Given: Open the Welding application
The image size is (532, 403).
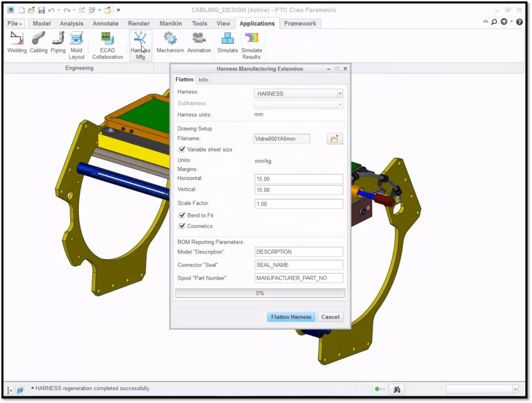Looking at the screenshot, I should pos(17,43).
